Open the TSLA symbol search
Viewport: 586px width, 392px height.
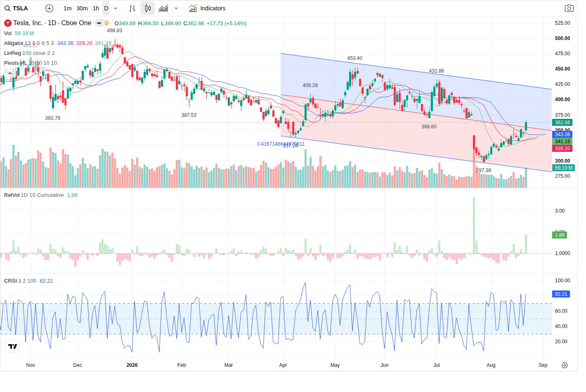coord(17,8)
